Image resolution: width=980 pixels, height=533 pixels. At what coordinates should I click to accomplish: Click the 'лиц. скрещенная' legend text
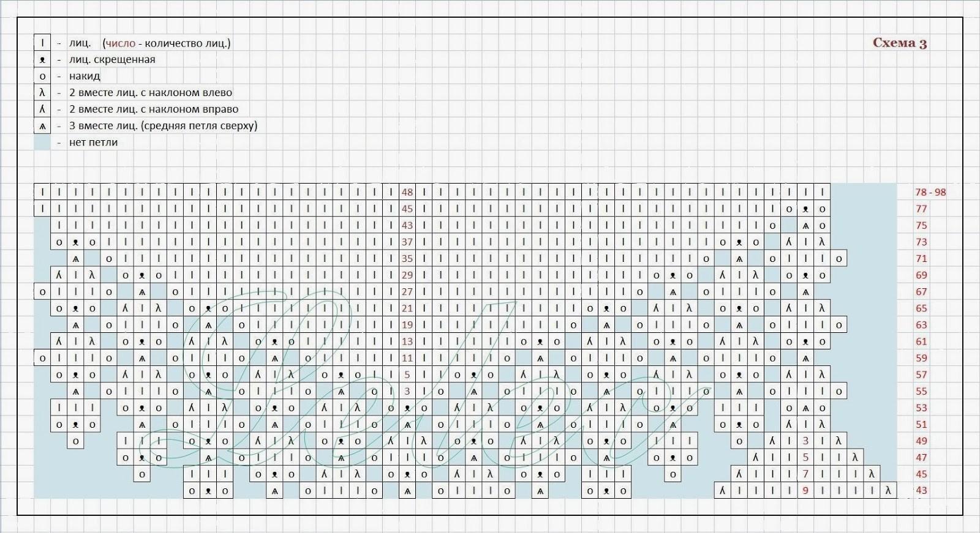coord(112,60)
